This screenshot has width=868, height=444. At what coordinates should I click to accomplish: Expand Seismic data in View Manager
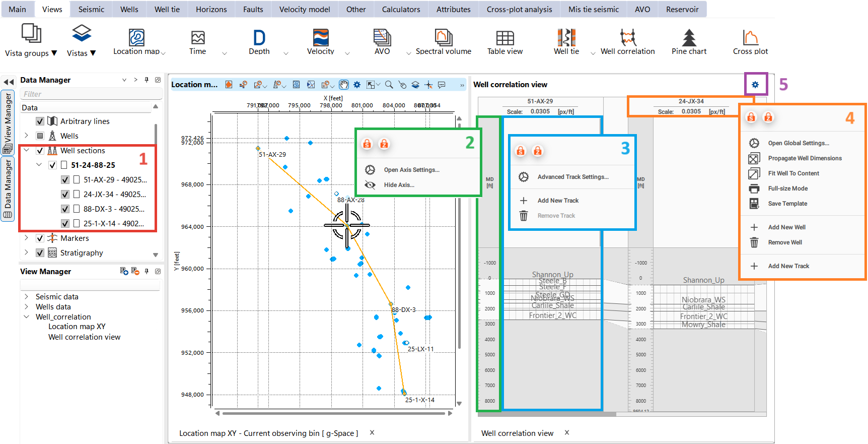[27, 297]
